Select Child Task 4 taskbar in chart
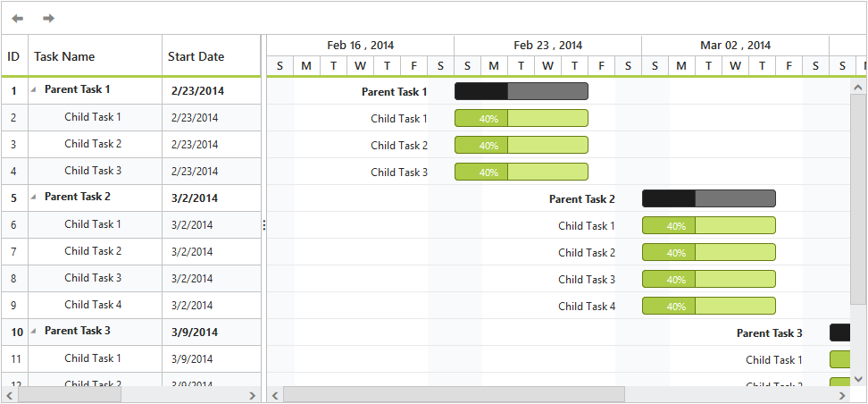The height and width of the screenshot is (404, 868). coord(708,306)
